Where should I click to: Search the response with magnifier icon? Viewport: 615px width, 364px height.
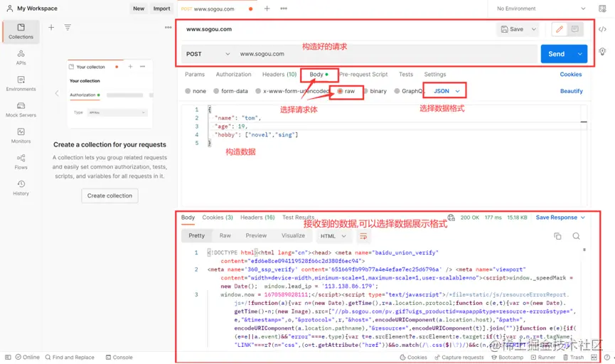point(576,236)
